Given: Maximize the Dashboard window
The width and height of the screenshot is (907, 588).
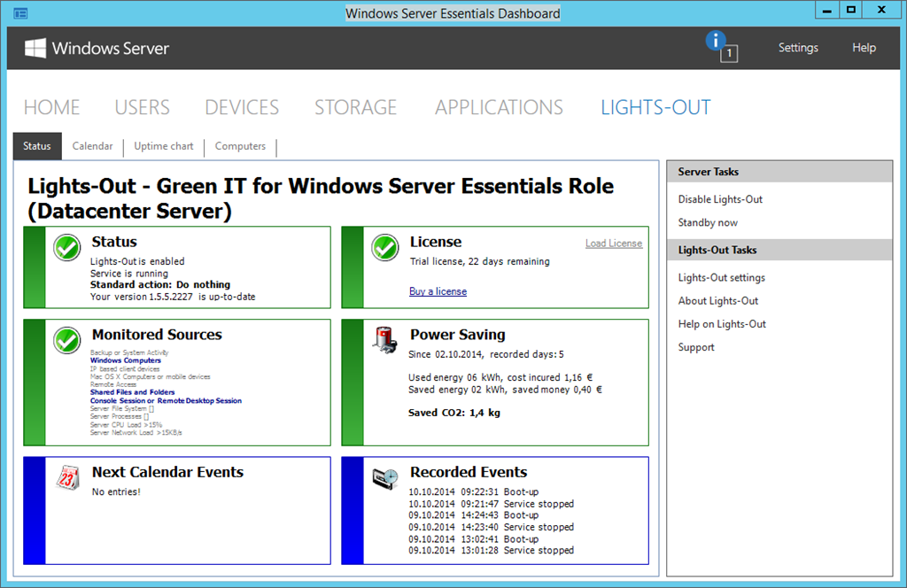Looking at the screenshot, I should click(x=851, y=10).
